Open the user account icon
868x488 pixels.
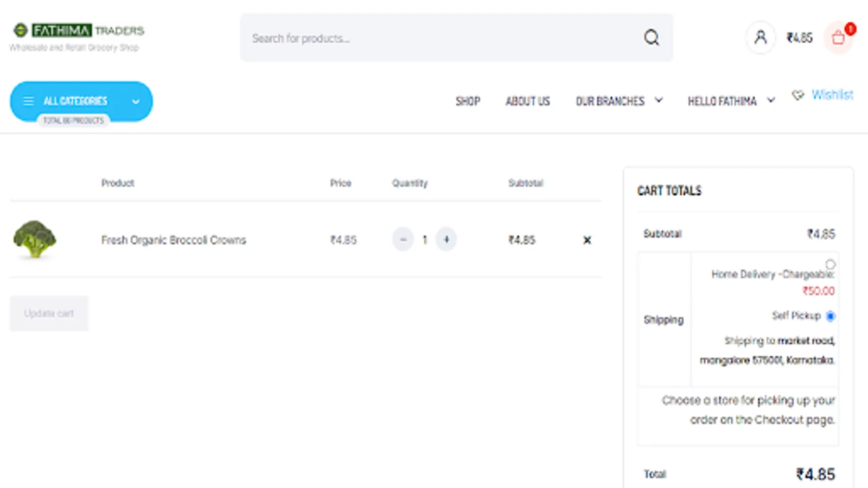pyautogui.click(x=761, y=37)
